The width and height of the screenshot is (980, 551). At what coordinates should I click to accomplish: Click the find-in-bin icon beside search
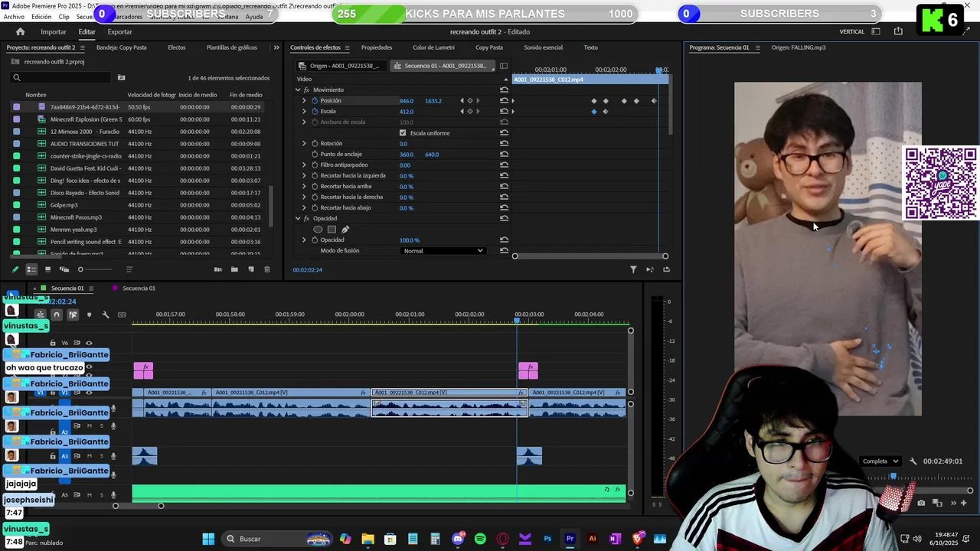(x=121, y=77)
